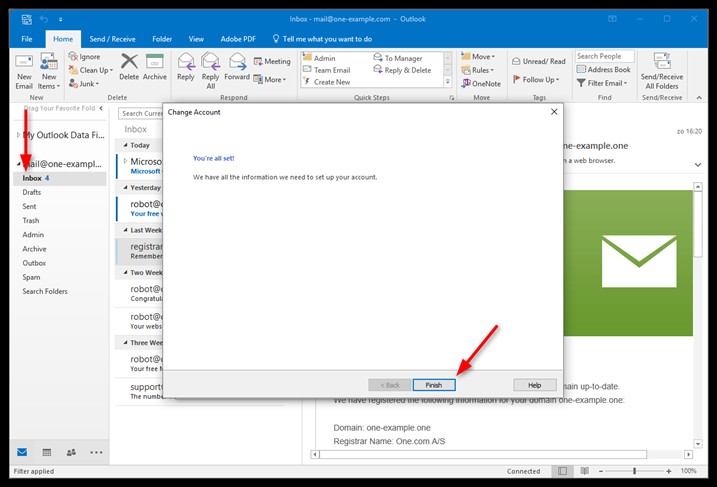717x487 pixels.
Task: Click the Help button in dialog
Action: [535, 385]
